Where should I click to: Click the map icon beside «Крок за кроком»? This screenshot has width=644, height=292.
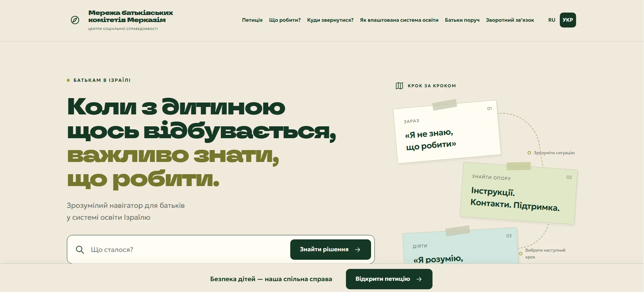pyautogui.click(x=399, y=86)
